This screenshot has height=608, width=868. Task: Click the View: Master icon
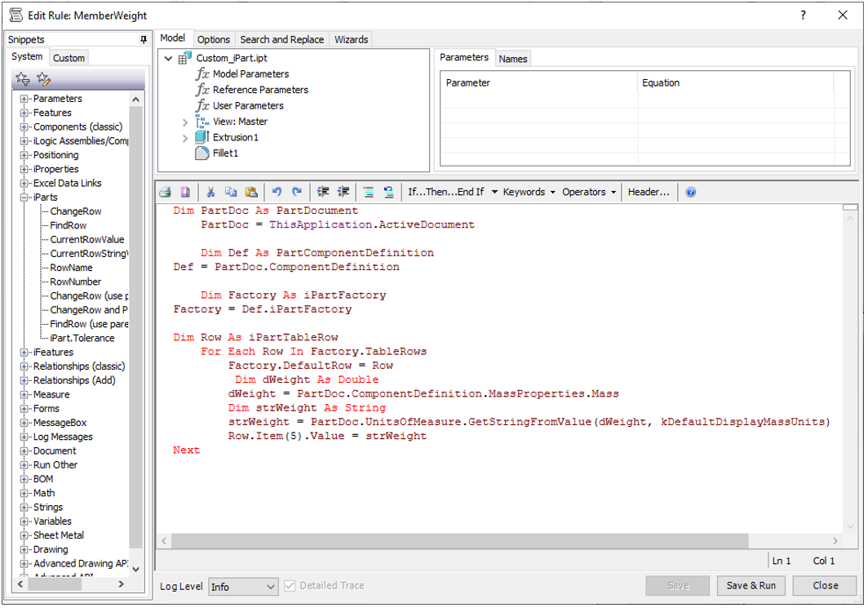(x=202, y=122)
